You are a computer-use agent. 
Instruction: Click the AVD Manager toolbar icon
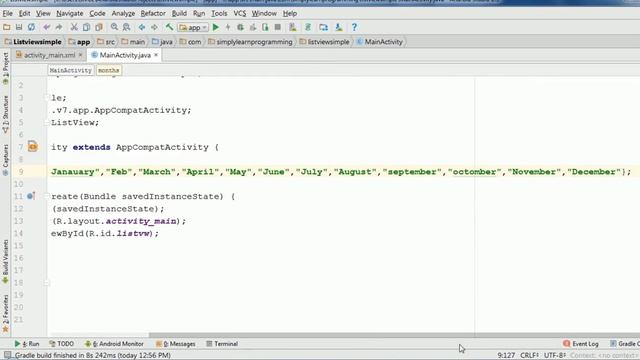pyautogui.click(x=293, y=27)
